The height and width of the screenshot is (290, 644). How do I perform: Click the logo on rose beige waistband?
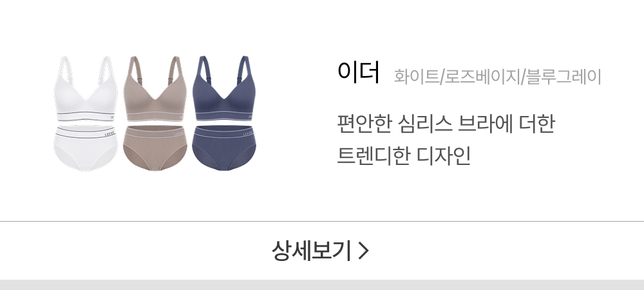point(179,134)
